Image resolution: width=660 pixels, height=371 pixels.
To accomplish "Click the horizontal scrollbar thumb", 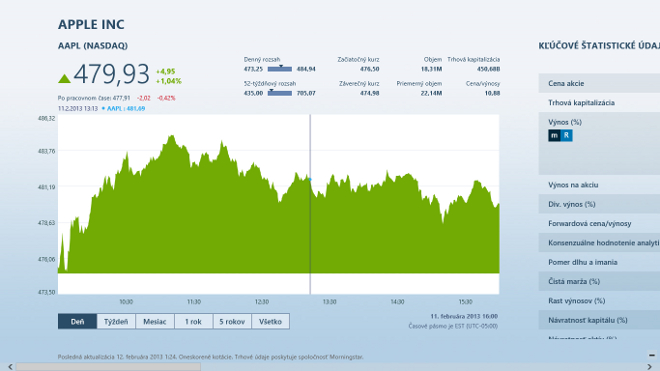I will [x=108, y=367].
